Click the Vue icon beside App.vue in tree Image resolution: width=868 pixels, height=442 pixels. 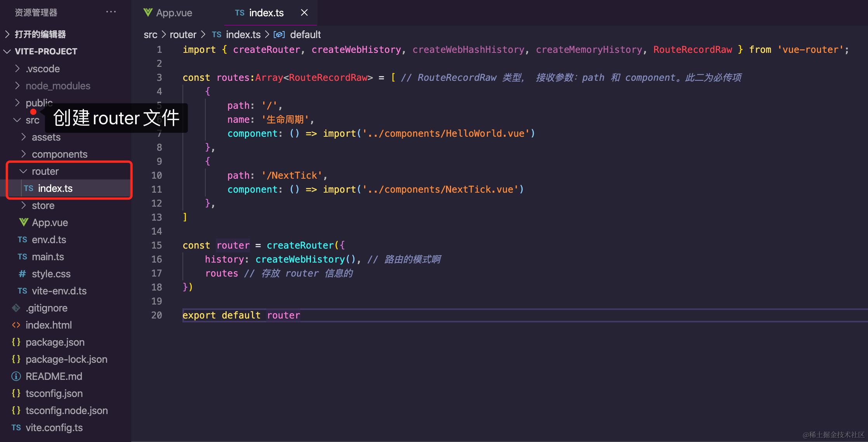[23, 222]
